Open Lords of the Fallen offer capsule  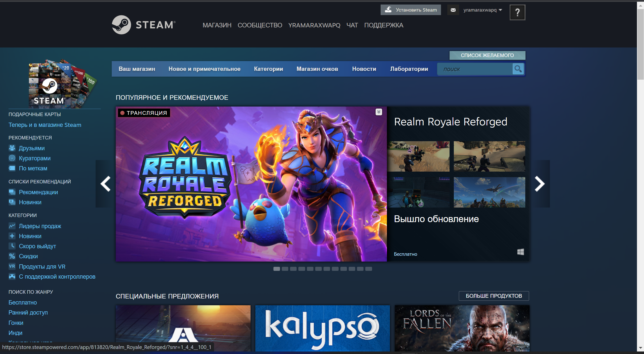462,328
